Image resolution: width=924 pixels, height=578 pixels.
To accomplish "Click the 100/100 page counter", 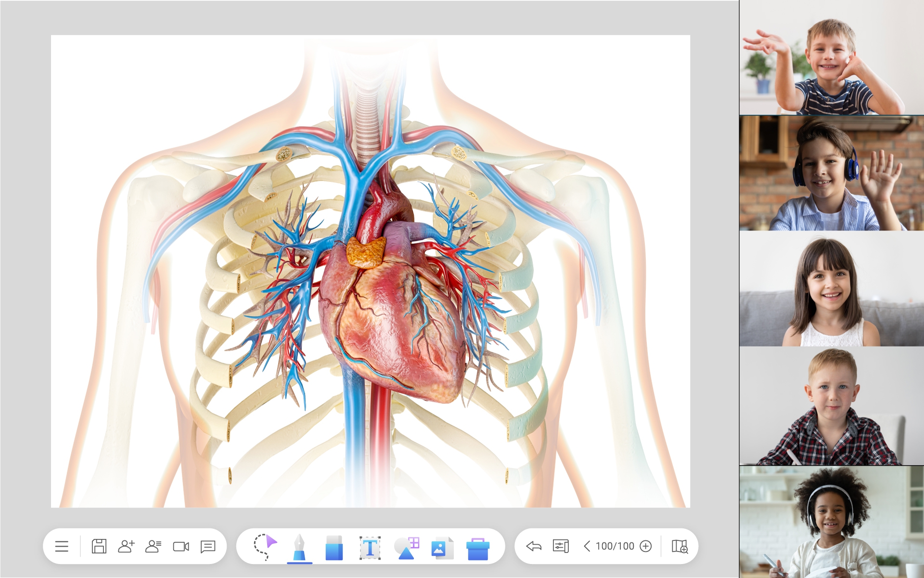I will [615, 546].
